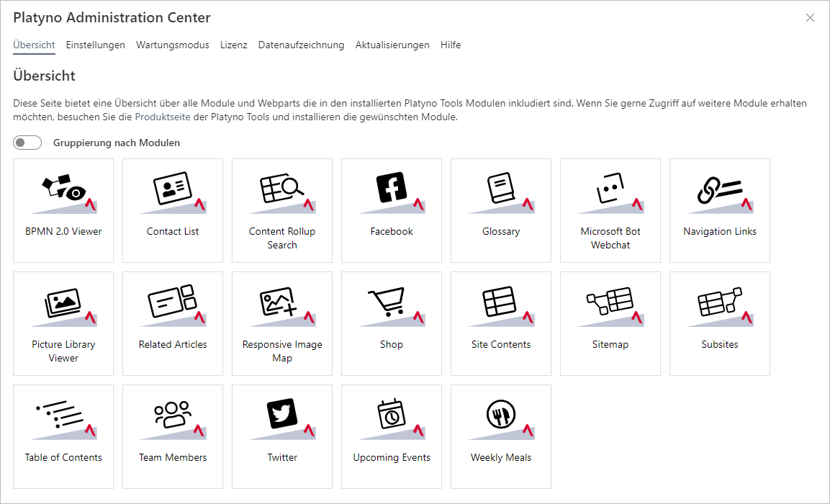
Task: Click the 'Team Members' label
Action: [x=173, y=457]
